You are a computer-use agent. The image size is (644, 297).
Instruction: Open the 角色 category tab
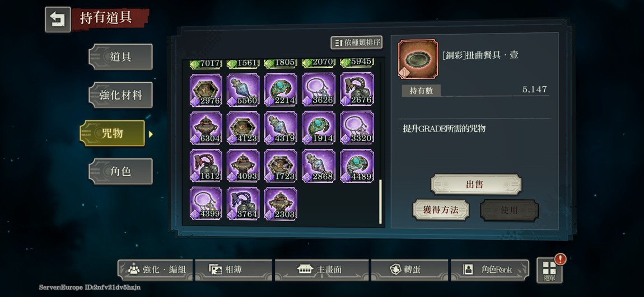(120, 172)
